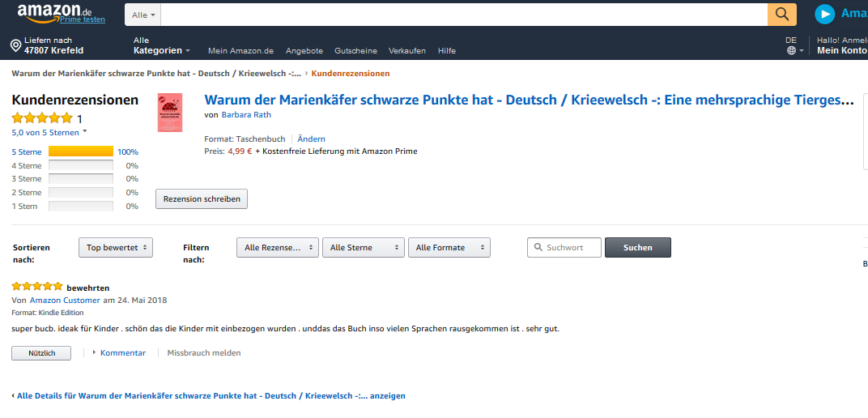
Task: Click 'Alle Details für ... anzeigen' link
Action: pyautogui.click(x=209, y=396)
